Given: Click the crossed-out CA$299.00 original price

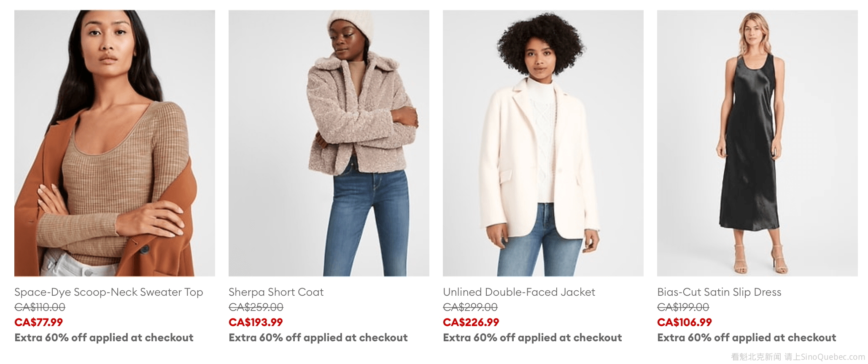Looking at the screenshot, I should click(470, 307).
